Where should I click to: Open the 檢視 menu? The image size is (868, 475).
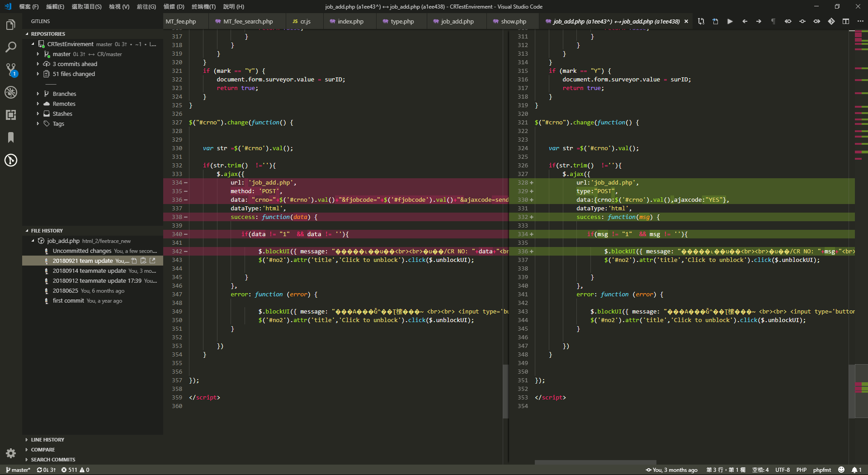119,6
